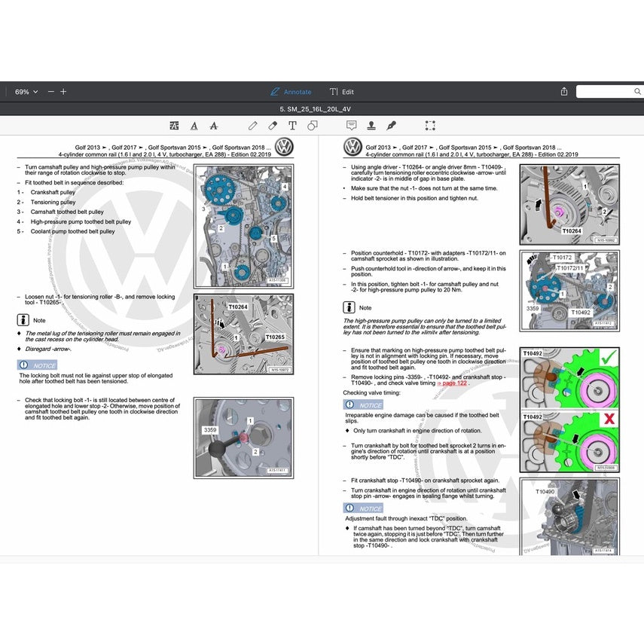Select the area selection tool
The height and width of the screenshot is (644, 644).
tap(430, 126)
